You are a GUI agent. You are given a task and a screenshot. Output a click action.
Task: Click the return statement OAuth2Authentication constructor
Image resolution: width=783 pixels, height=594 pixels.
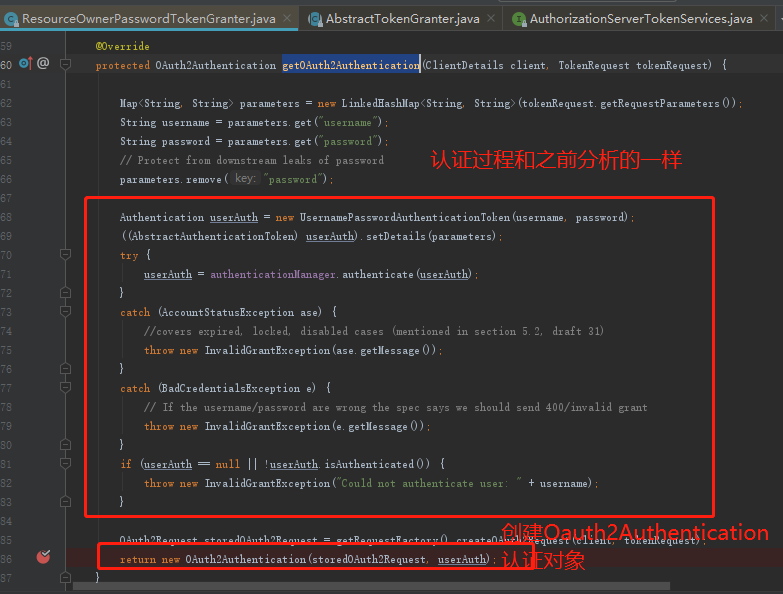click(246, 560)
